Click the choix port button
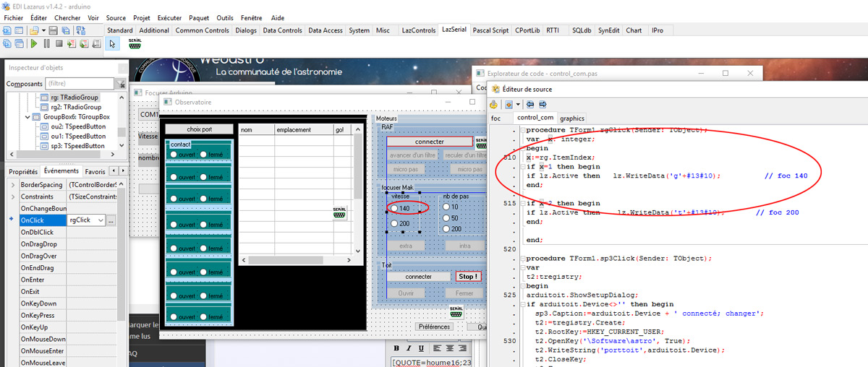 click(x=200, y=129)
